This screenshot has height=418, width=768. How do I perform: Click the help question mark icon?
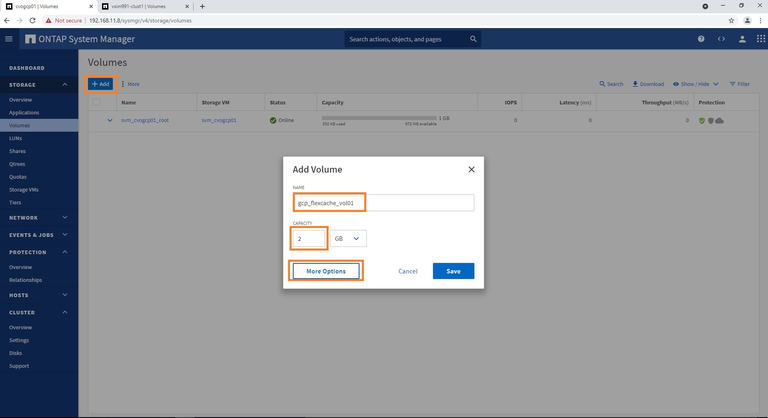(x=701, y=39)
